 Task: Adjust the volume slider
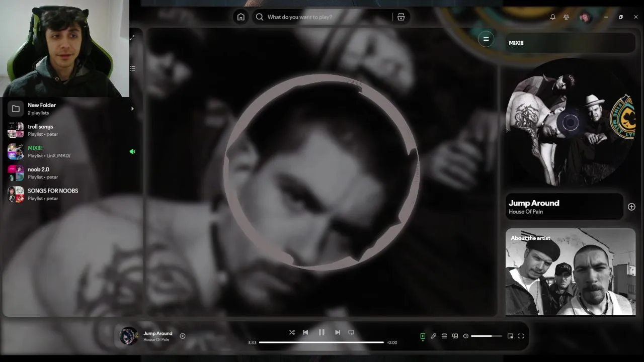pyautogui.click(x=486, y=336)
